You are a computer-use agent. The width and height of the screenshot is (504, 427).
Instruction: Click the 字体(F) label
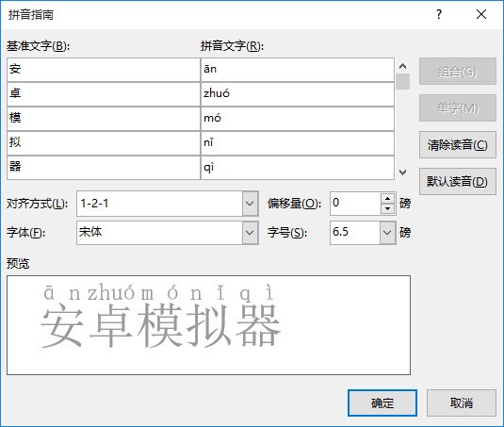pos(26,233)
